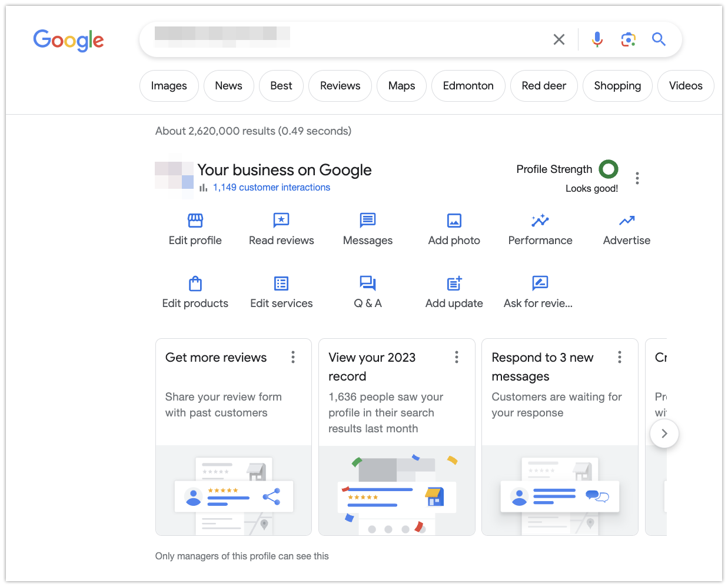
Task: Click the Edit services list icon
Action: coord(281,284)
